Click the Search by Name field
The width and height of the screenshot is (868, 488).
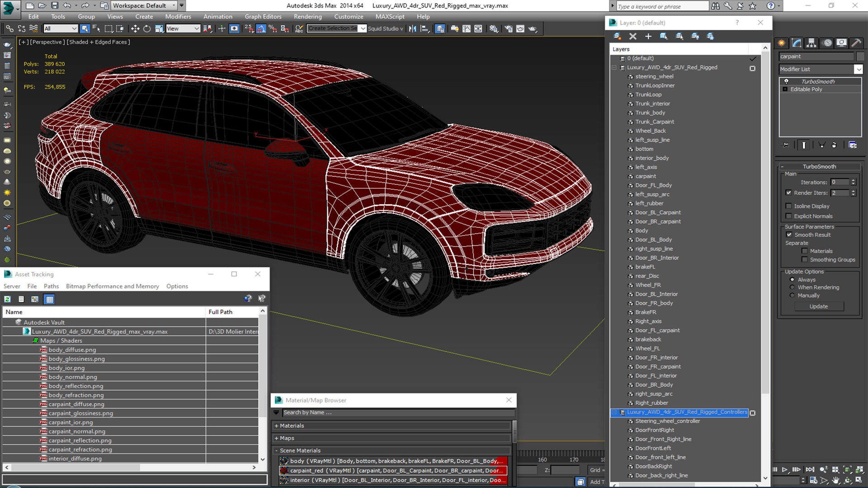(x=398, y=413)
